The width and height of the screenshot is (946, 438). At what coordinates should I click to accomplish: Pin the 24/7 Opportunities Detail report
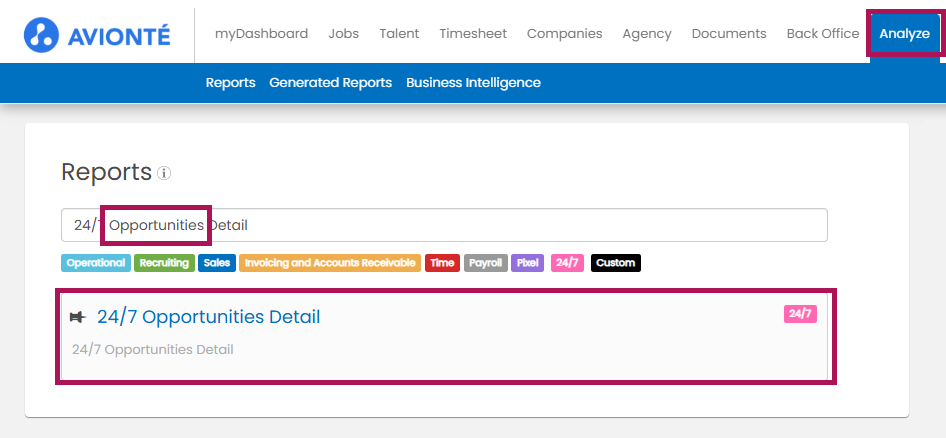pyautogui.click(x=78, y=317)
